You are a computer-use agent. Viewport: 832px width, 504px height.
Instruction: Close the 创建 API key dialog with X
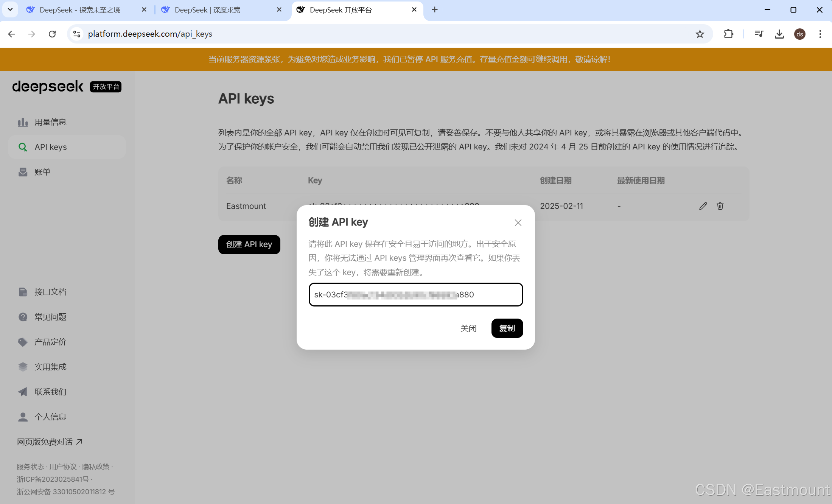click(518, 222)
